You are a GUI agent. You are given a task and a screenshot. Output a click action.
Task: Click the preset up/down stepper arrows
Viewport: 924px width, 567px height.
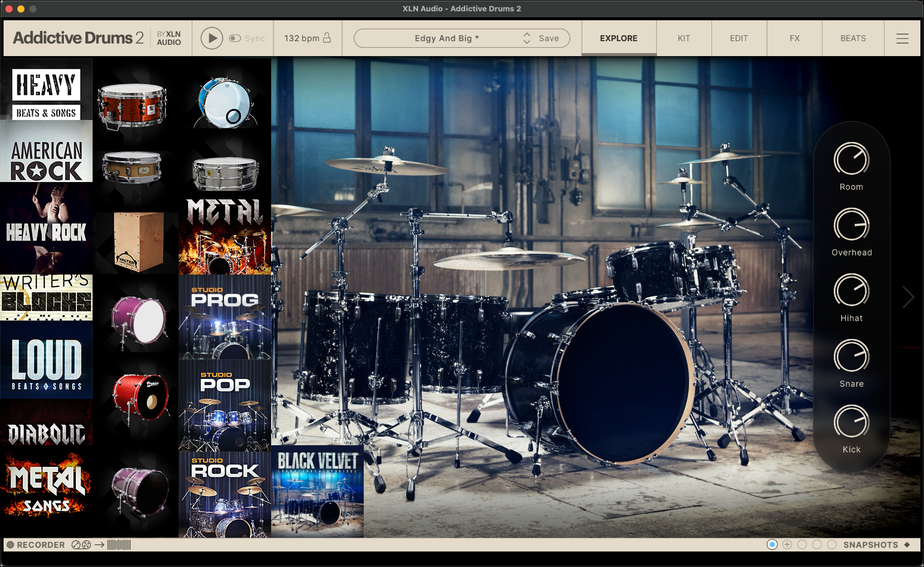pyautogui.click(x=527, y=38)
